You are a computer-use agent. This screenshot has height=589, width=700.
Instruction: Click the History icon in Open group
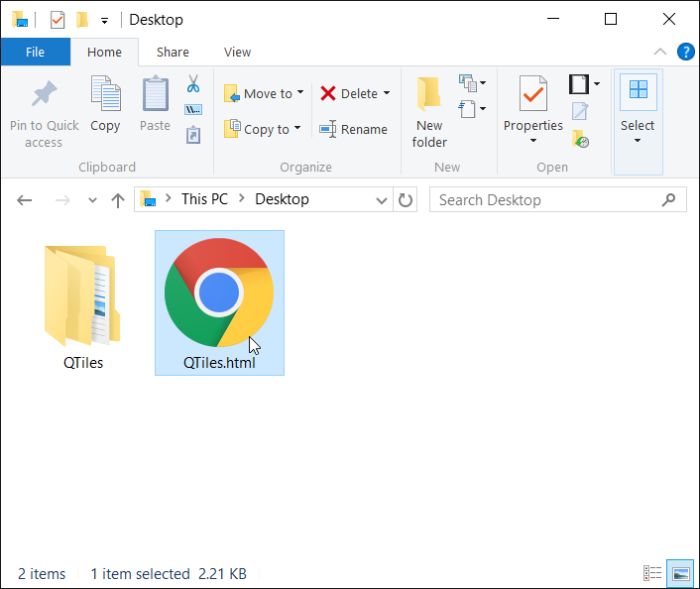[581, 139]
